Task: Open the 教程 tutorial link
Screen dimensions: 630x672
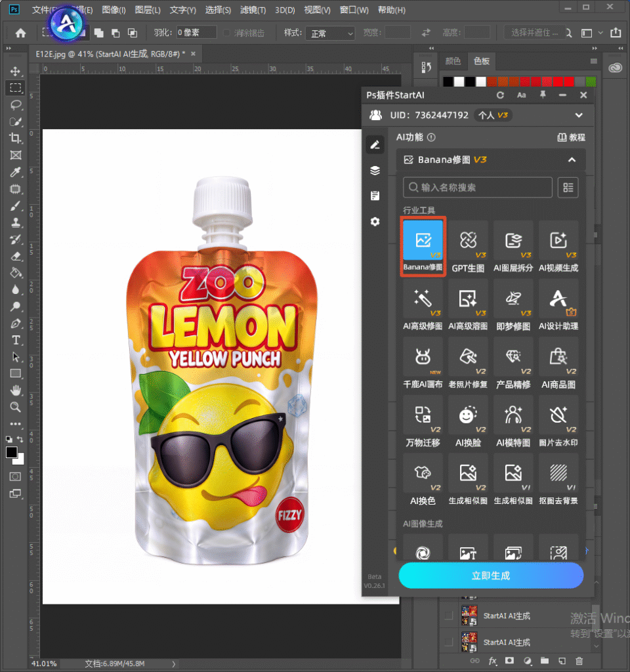Action: 572,137
